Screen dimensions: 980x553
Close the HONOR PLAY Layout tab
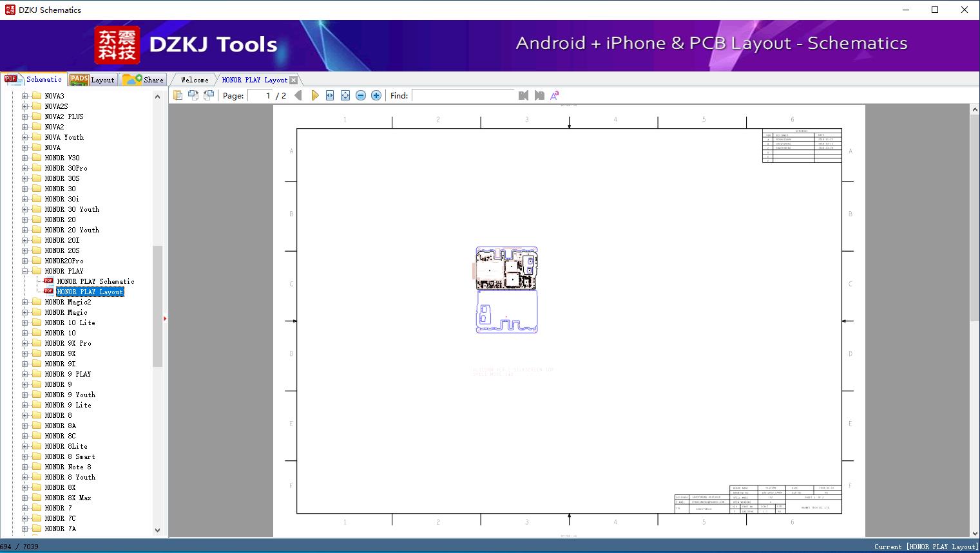(x=294, y=80)
